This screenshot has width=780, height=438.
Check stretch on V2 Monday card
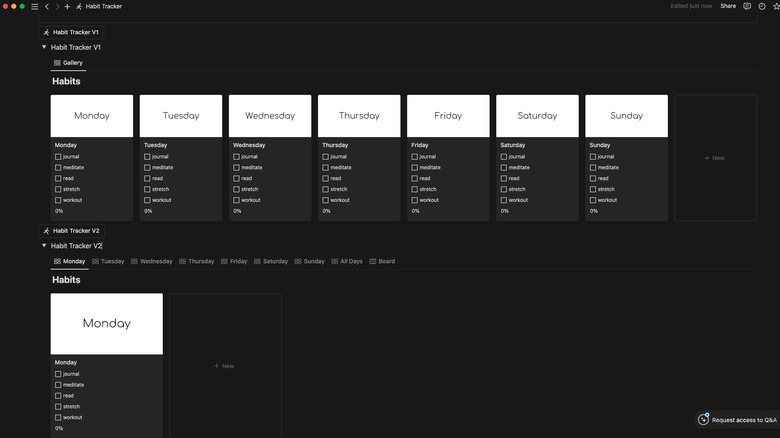(58, 407)
